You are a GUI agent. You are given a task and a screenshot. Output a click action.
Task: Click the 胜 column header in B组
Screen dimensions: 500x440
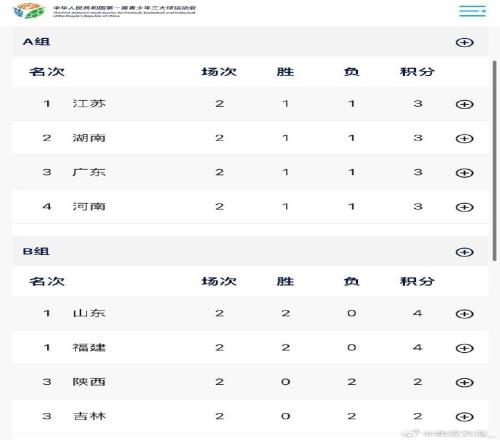[x=285, y=281]
